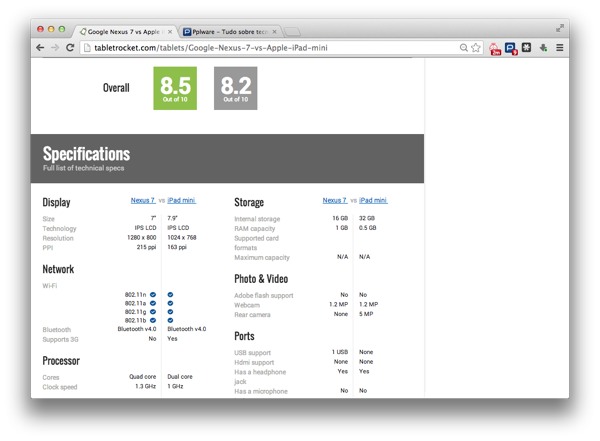Click the 32 GB internal storage value
This screenshot has width=600, height=441.
[x=367, y=218]
